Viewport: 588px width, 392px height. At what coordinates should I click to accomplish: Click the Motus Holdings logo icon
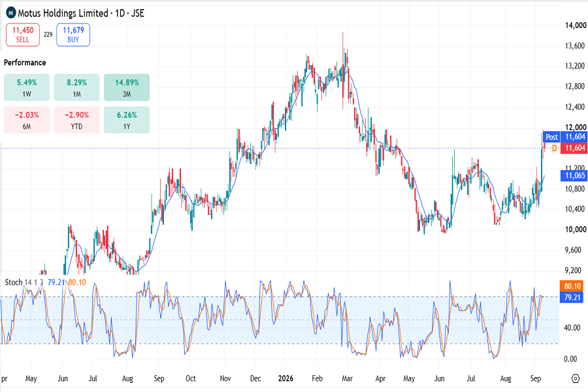pyautogui.click(x=11, y=13)
